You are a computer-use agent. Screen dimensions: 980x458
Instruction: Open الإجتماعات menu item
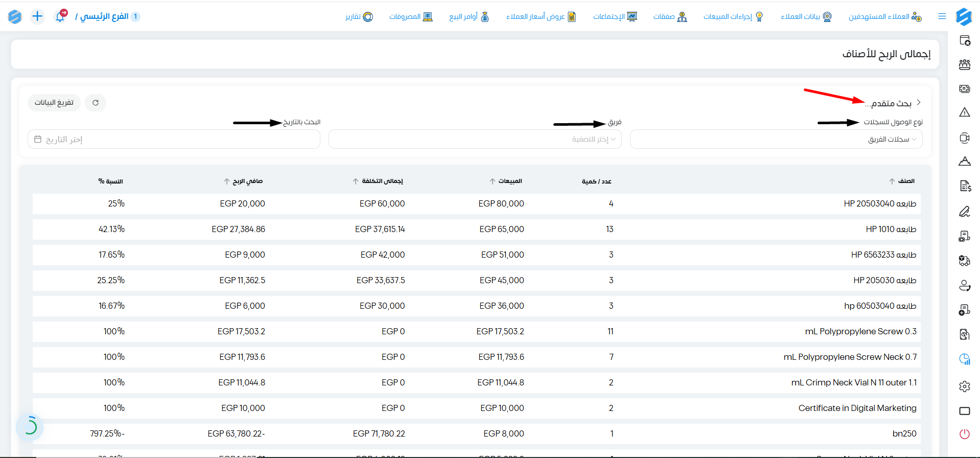[x=615, y=17]
